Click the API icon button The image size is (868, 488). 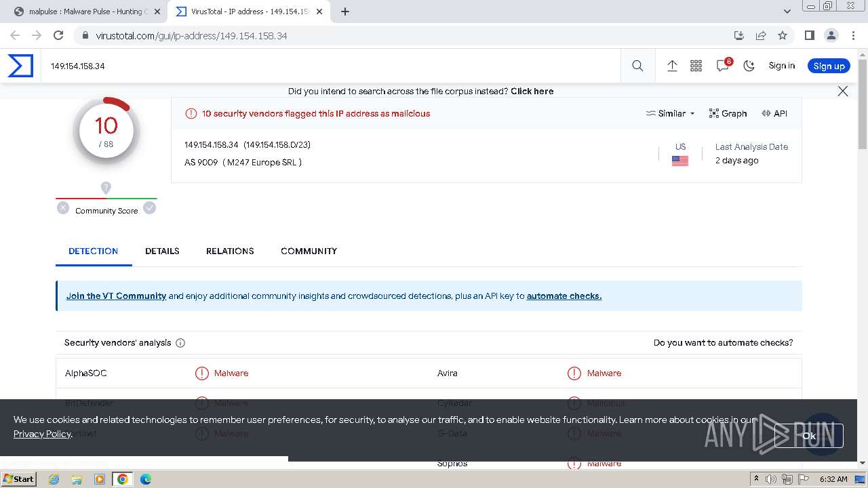coord(774,113)
